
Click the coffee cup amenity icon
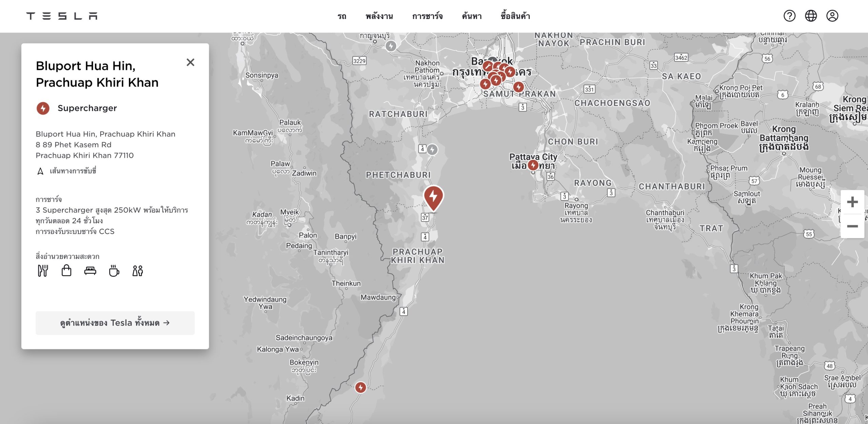click(114, 271)
